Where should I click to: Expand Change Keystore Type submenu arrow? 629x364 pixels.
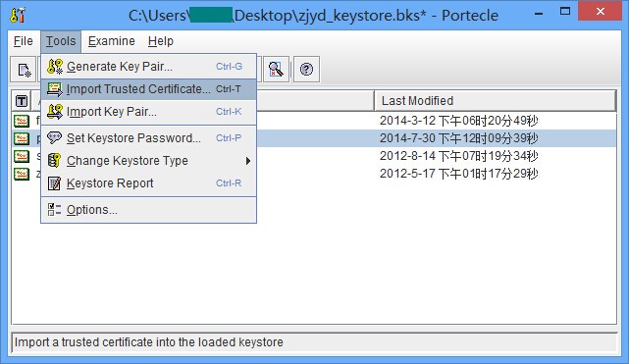click(x=248, y=161)
